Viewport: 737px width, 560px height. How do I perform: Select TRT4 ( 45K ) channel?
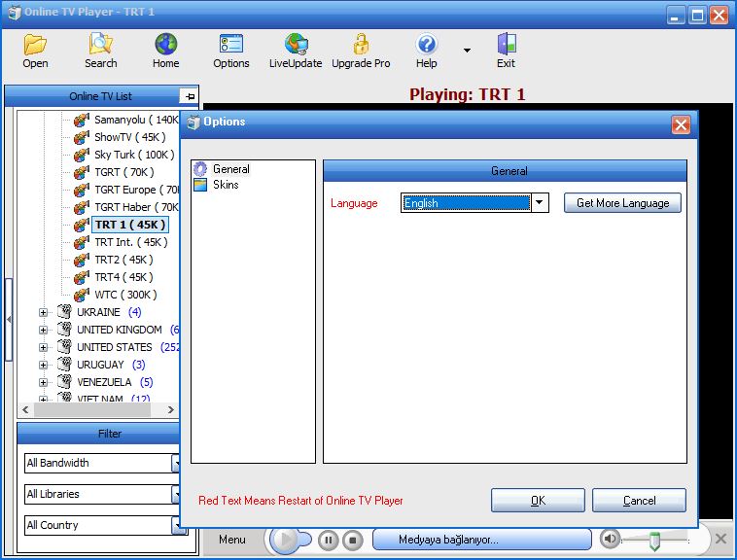click(123, 277)
